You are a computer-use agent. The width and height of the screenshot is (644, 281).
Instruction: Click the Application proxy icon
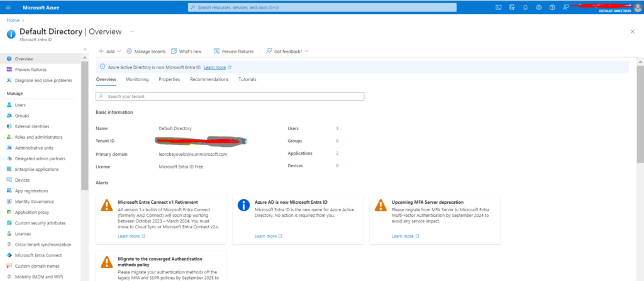(9, 212)
